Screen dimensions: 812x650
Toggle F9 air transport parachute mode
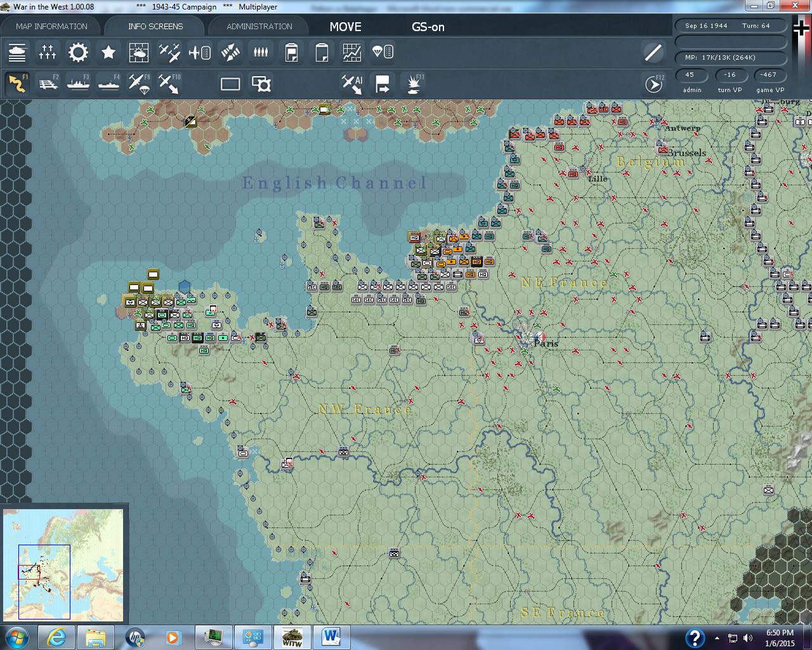click(x=139, y=84)
